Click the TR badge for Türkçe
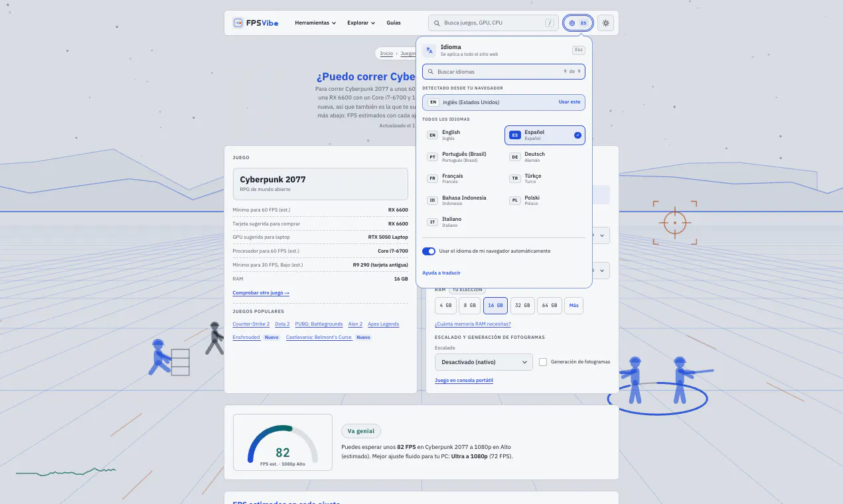This screenshot has height=504, width=843. click(x=514, y=179)
